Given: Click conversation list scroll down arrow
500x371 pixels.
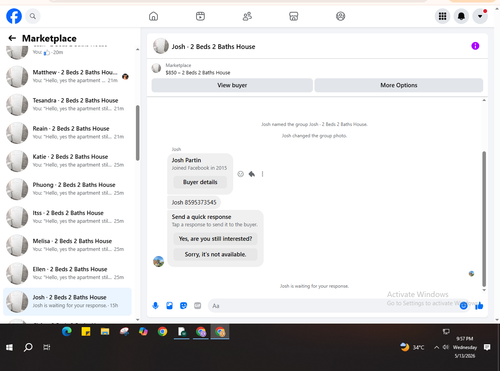Looking at the screenshot, I should pyautogui.click(x=137, y=319).
